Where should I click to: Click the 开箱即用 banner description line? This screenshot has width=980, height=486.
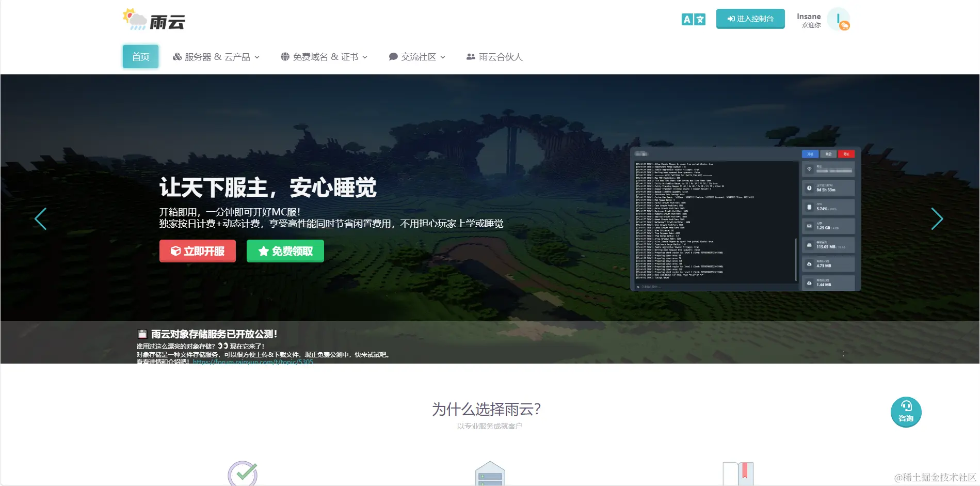point(230,212)
